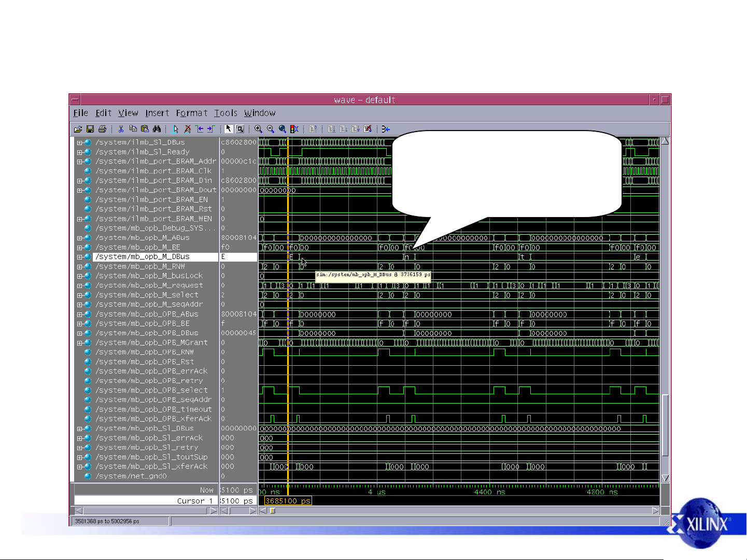Click the Zoom Out magnifier icon
The image size is (747, 560).
pos(270,129)
